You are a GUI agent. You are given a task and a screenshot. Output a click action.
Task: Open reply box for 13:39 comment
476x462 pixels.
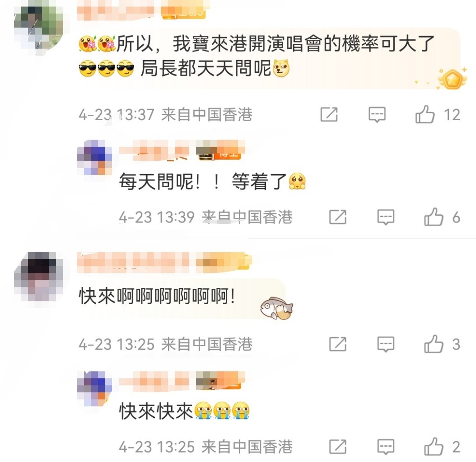click(386, 217)
